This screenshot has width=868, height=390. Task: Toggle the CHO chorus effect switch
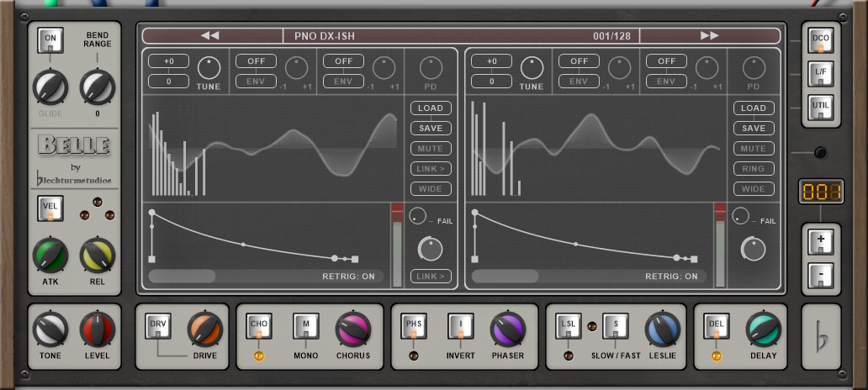[x=259, y=326]
